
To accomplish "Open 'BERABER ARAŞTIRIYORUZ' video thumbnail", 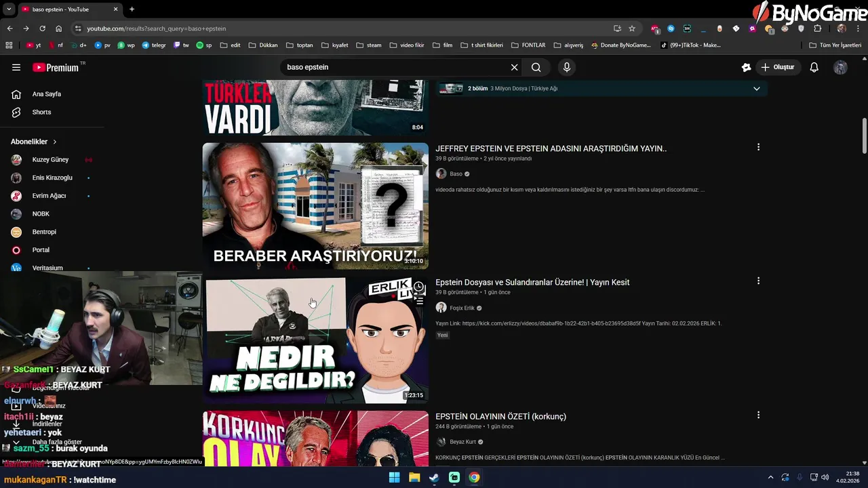I will click(315, 205).
